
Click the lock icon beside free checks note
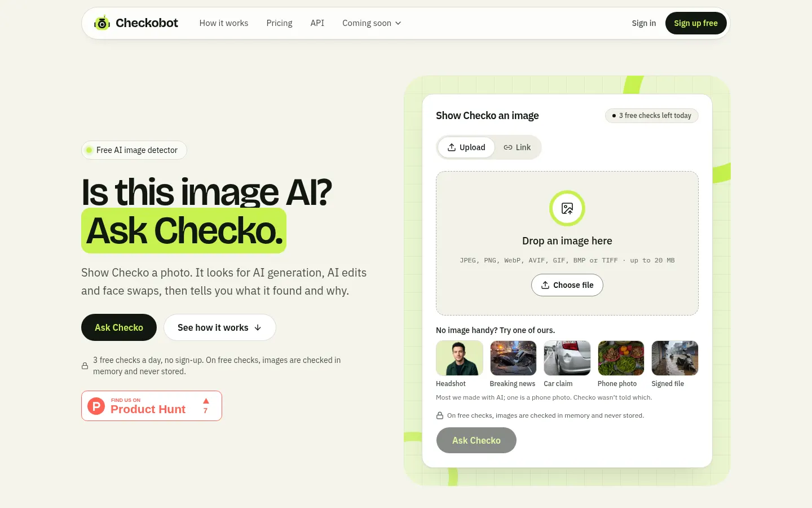tap(85, 366)
